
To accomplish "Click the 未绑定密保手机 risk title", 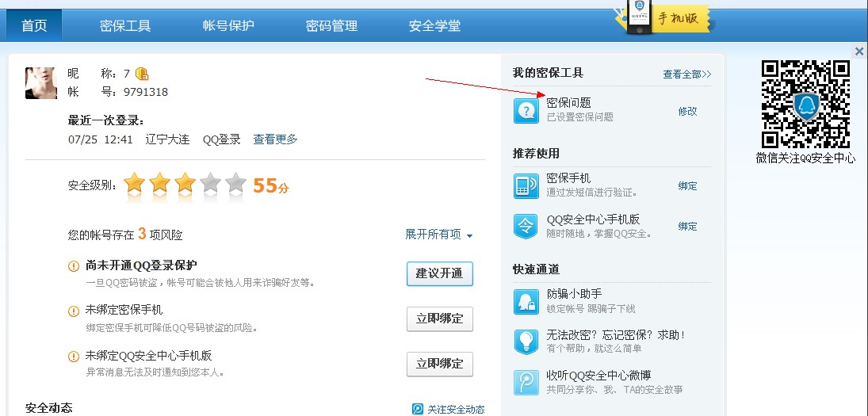I will 124,311.
